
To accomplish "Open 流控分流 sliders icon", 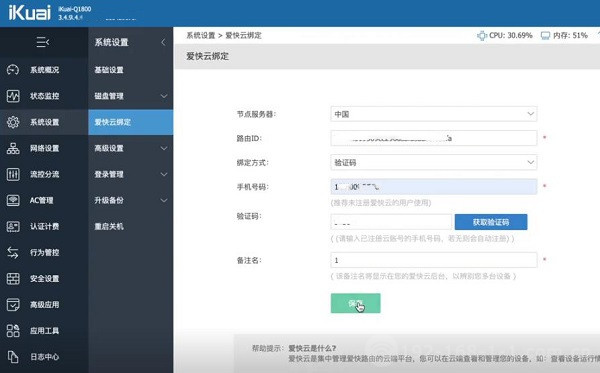I will 13,174.
